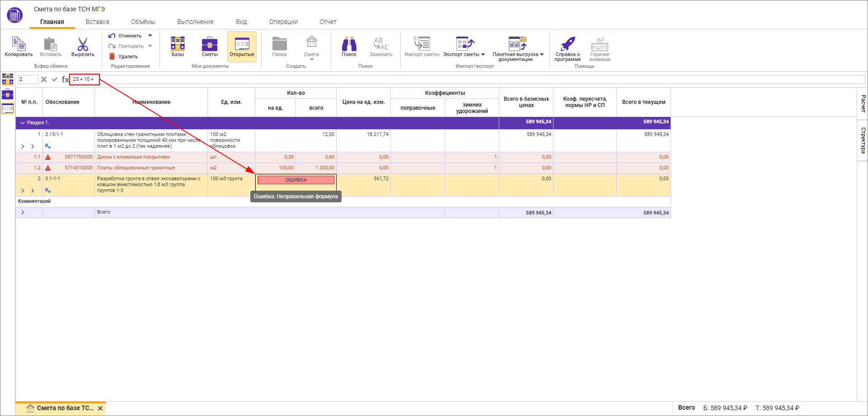Switch to Объёмы ribbon tab
This screenshot has height=416, width=868.
pyautogui.click(x=143, y=22)
